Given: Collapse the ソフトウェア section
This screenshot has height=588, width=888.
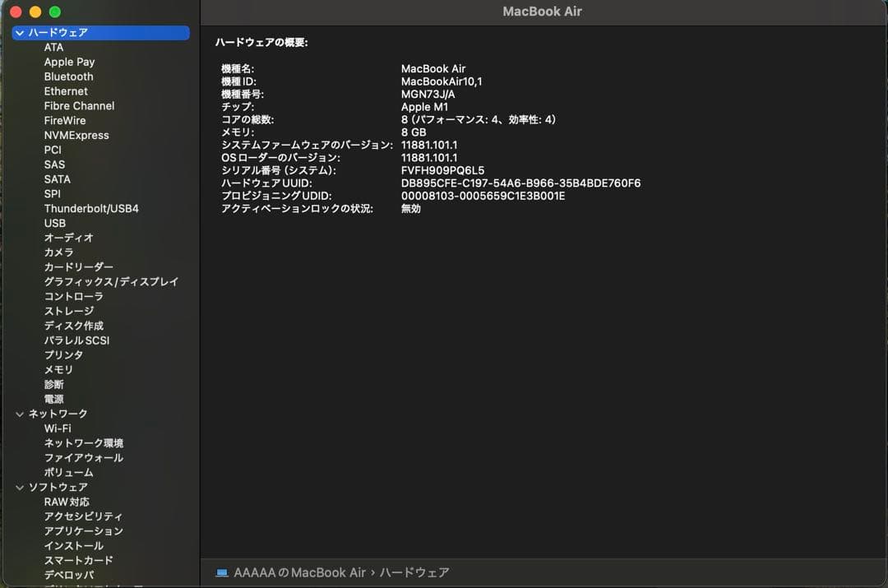Looking at the screenshot, I should [x=18, y=487].
